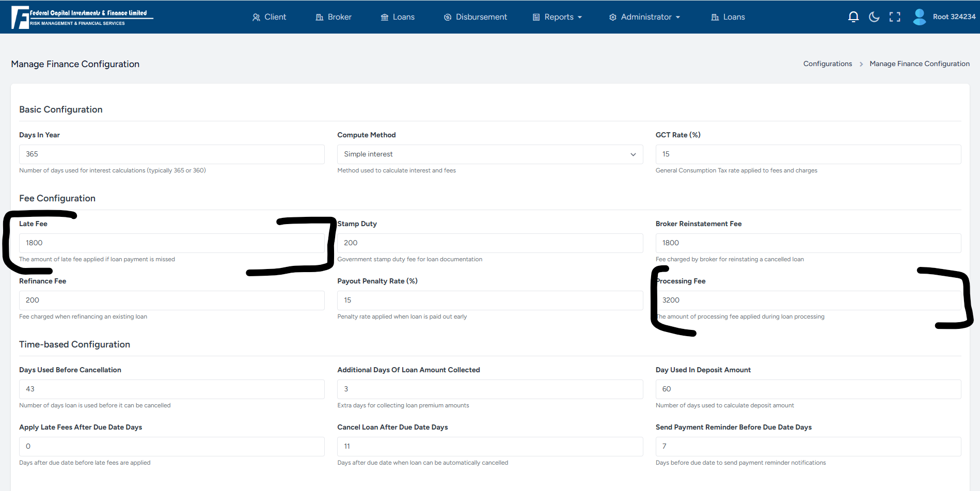Click the Disbursement icon in navbar

pos(448,17)
